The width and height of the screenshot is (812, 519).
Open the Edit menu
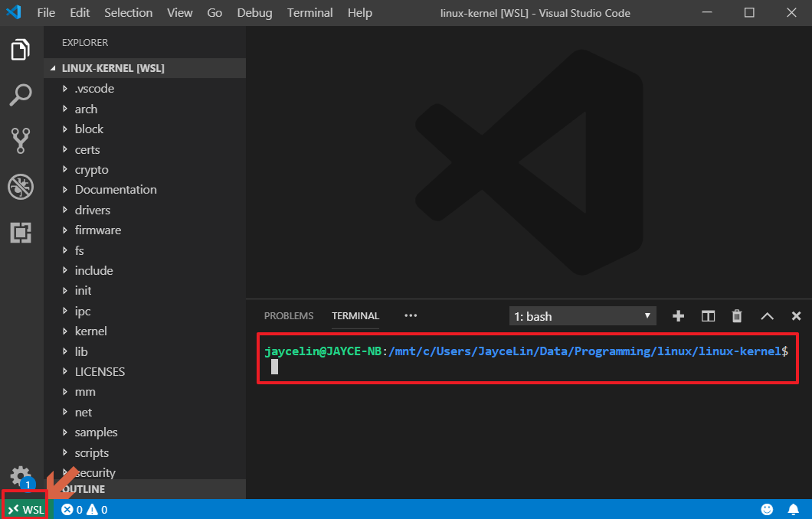80,12
